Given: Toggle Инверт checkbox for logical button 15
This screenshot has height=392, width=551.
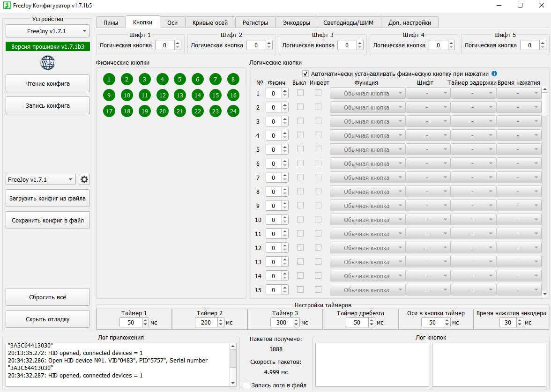Looking at the screenshot, I should tap(318, 289).
